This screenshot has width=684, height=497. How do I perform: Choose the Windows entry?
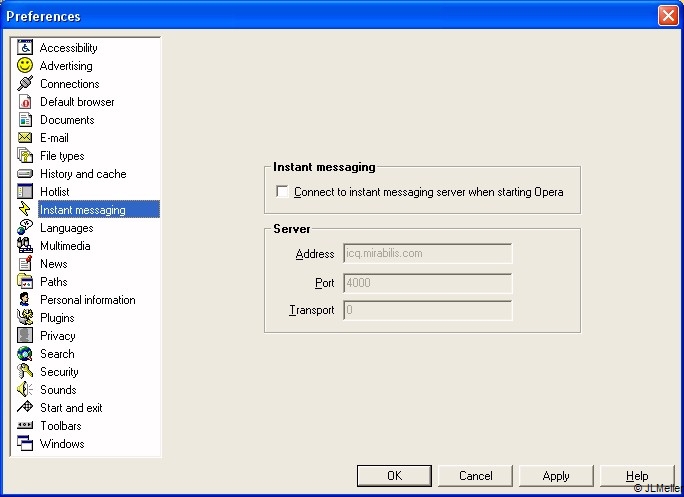tap(62, 444)
